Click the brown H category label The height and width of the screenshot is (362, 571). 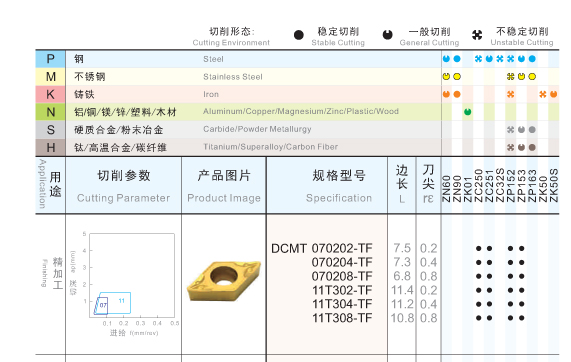click(x=51, y=147)
